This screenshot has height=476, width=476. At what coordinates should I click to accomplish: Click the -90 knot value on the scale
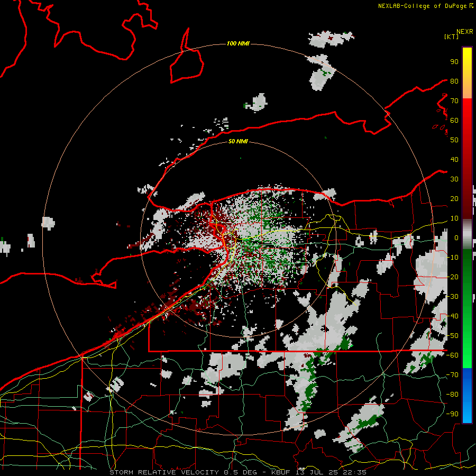[x=452, y=414]
